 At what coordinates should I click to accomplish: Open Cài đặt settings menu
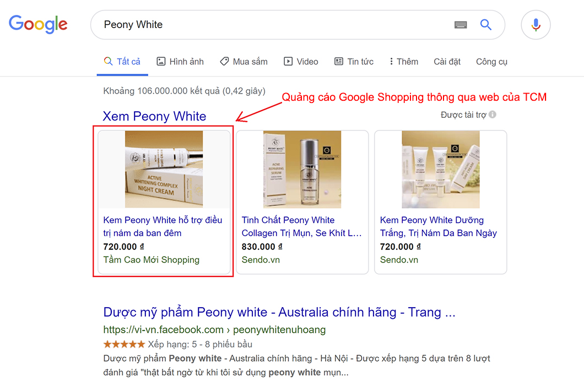[447, 62]
